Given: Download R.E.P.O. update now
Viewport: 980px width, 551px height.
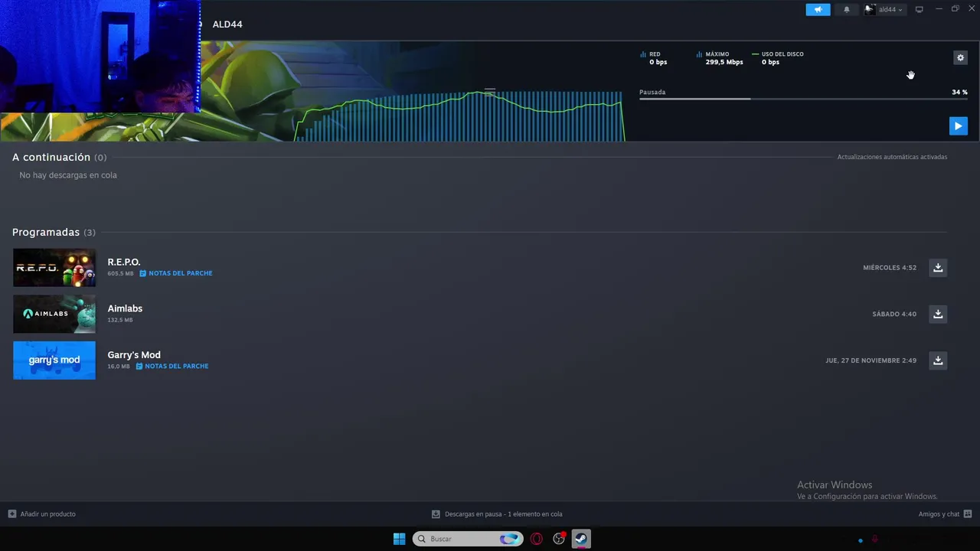Looking at the screenshot, I should pos(938,268).
